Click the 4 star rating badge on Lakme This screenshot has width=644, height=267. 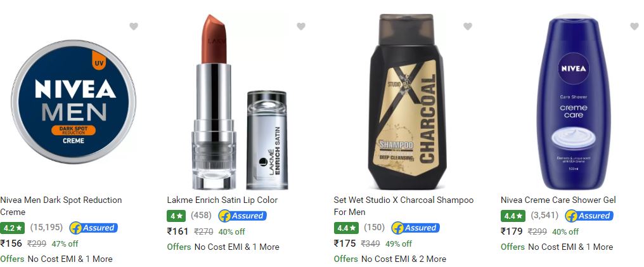click(x=176, y=216)
